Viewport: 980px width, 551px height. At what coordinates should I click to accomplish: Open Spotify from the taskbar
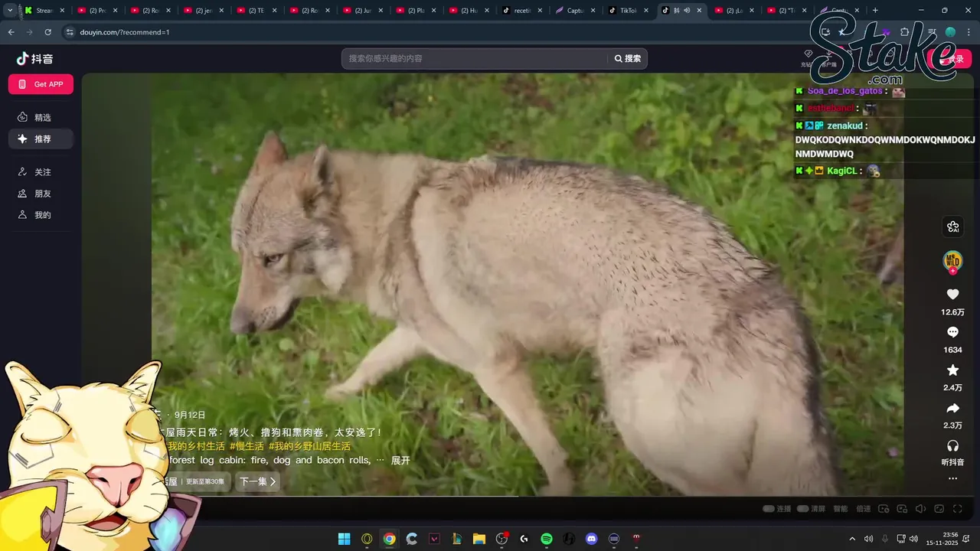(547, 539)
